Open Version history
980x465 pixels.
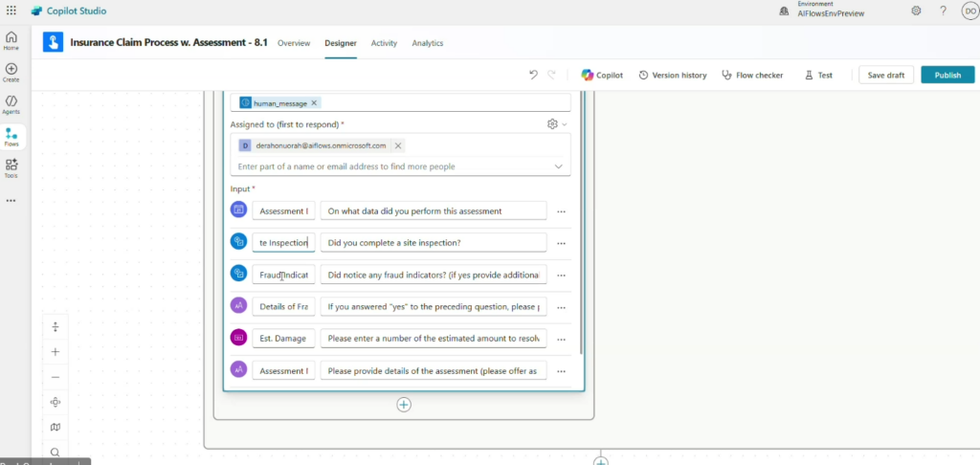(x=673, y=75)
